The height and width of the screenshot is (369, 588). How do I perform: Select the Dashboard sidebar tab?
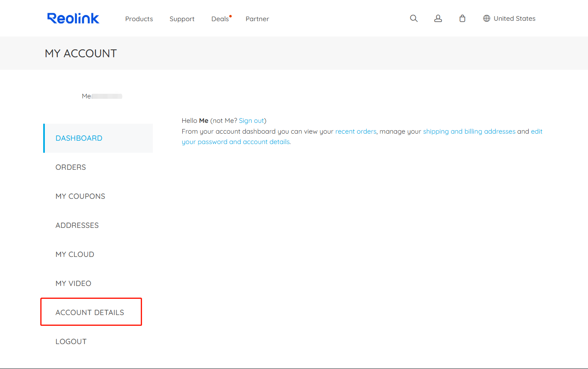pos(98,138)
